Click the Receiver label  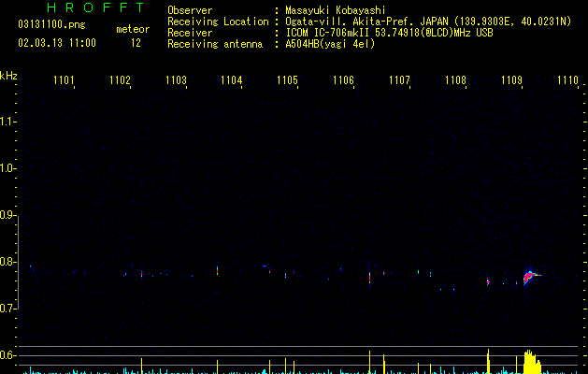click(x=190, y=33)
